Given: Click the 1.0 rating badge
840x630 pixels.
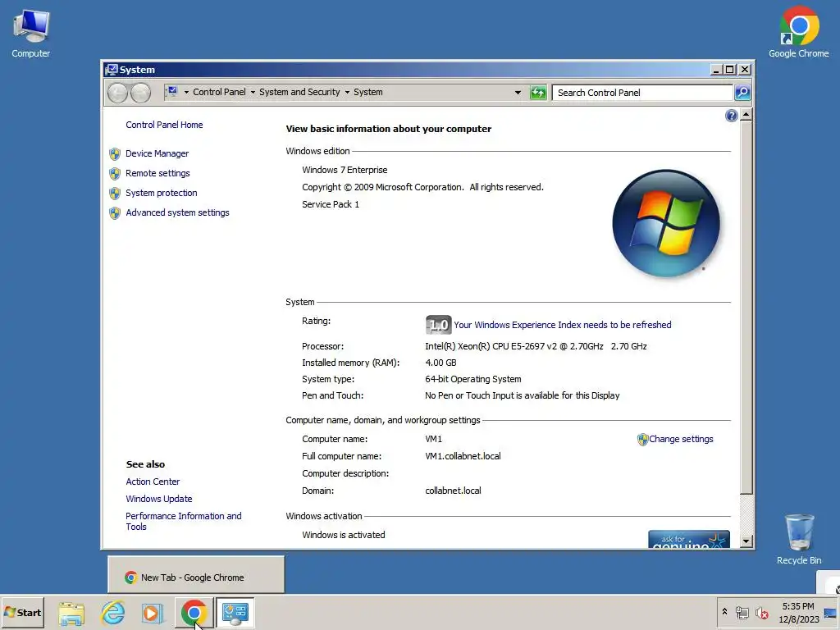Looking at the screenshot, I should click(x=438, y=325).
